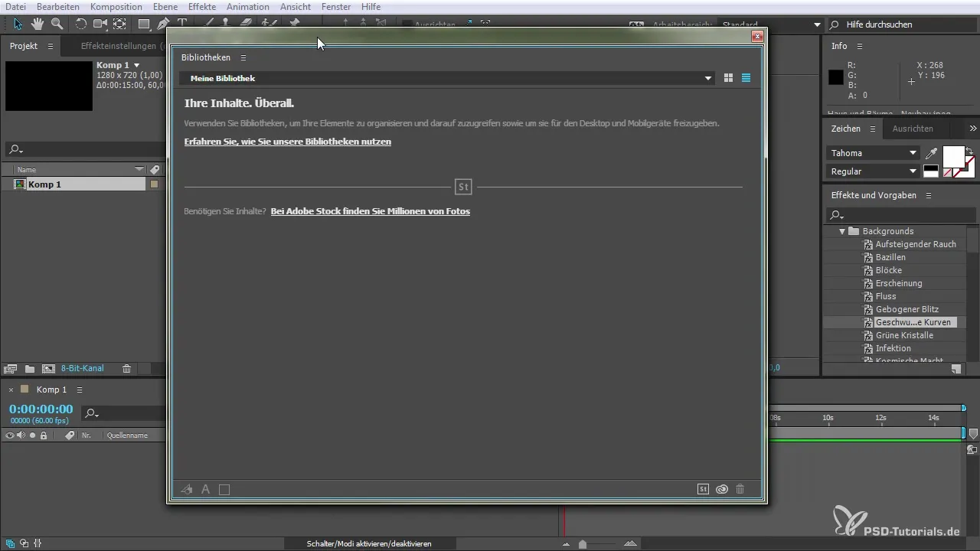Switch to Effekteinstellungen tab
This screenshot has width=980, height=551.
(122, 46)
